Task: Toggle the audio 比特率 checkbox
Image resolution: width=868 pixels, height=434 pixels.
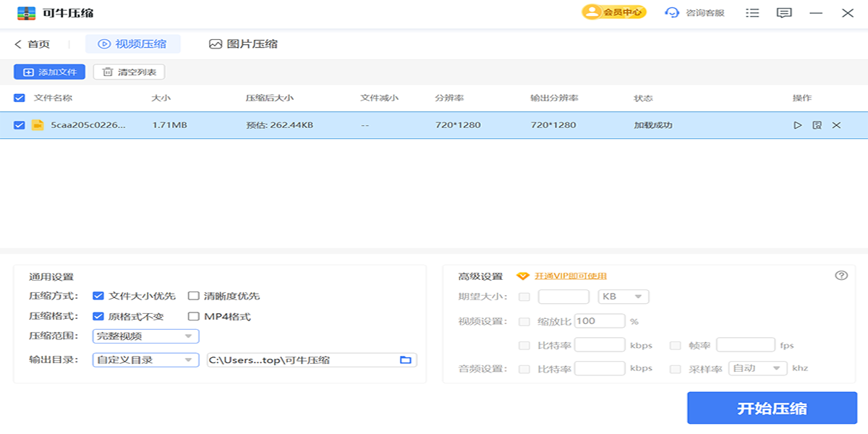Action: (524, 369)
